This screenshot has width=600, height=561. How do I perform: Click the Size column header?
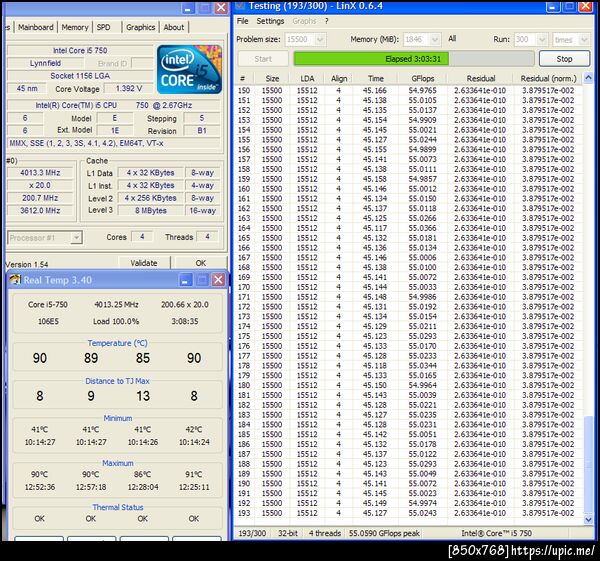[x=272, y=78]
